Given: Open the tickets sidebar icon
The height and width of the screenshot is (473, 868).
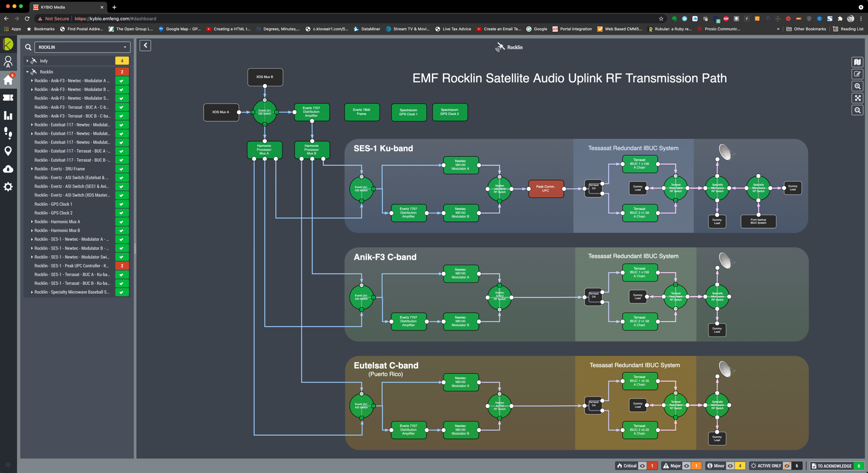Looking at the screenshot, I should coord(8,98).
